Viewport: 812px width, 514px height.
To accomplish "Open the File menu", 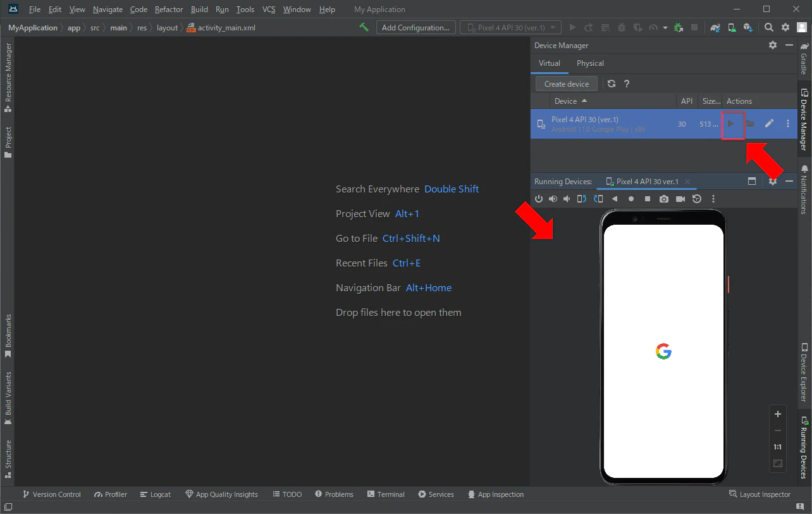I will pos(35,9).
